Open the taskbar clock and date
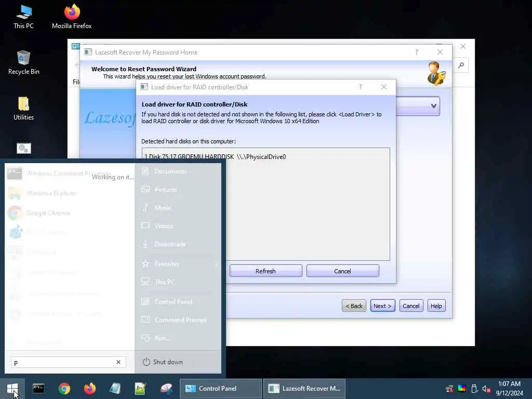Image resolution: width=532 pixels, height=399 pixels. pos(509,389)
